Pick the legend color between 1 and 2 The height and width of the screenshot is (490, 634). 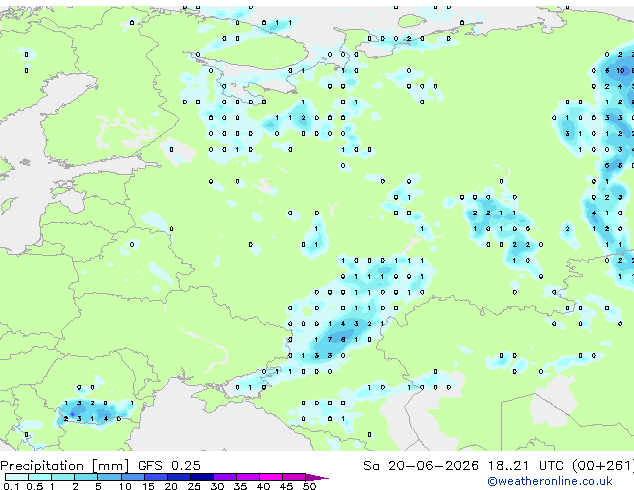[63, 477]
